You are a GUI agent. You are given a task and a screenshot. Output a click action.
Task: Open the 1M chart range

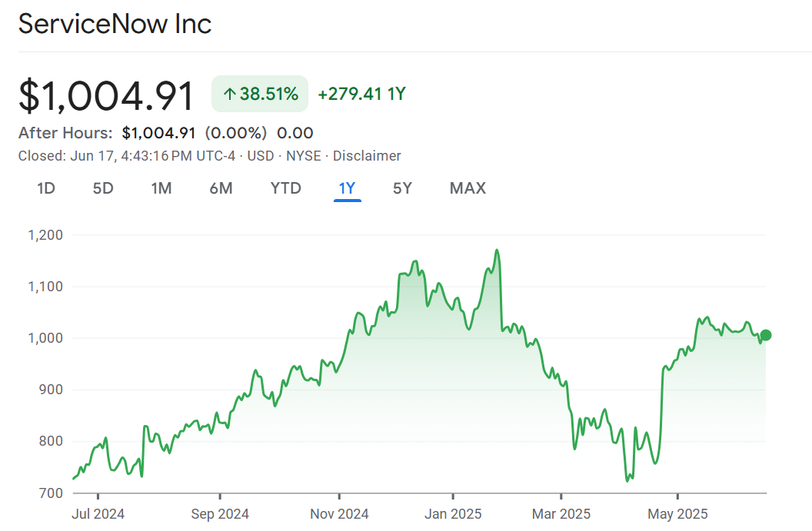pyautogui.click(x=161, y=188)
